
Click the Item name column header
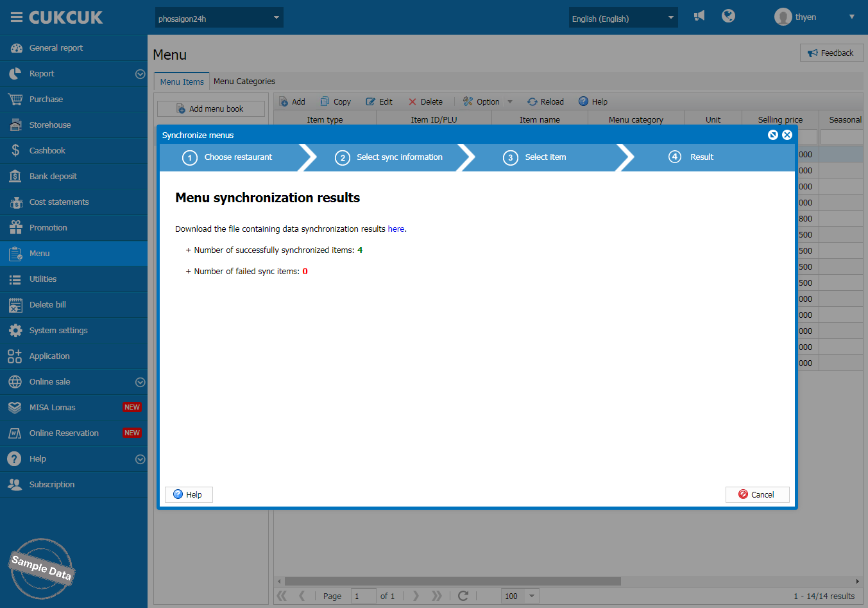click(x=540, y=119)
